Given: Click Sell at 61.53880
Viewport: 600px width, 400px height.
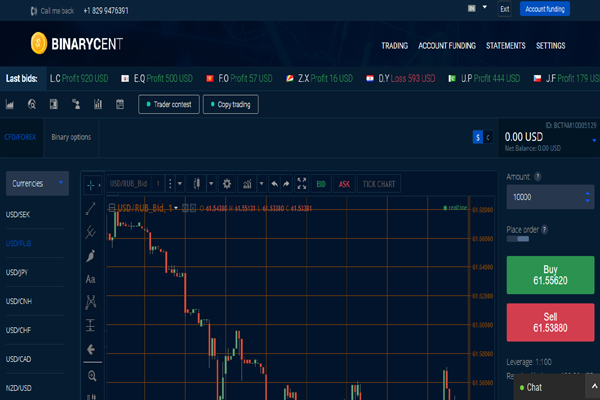Looking at the screenshot, I should click(550, 322).
